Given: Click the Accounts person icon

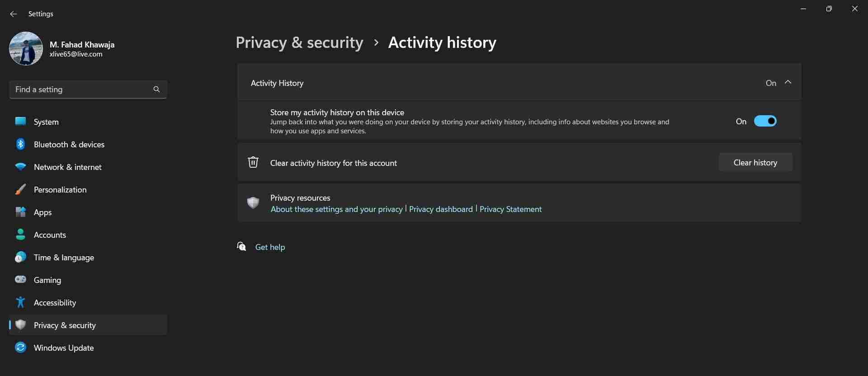Looking at the screenshot, I should click(x=20, y=234).
